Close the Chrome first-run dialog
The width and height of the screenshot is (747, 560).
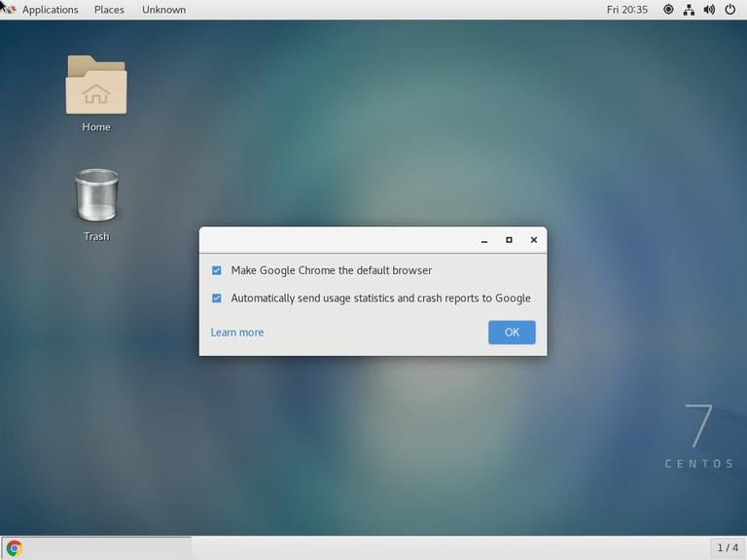534,240
